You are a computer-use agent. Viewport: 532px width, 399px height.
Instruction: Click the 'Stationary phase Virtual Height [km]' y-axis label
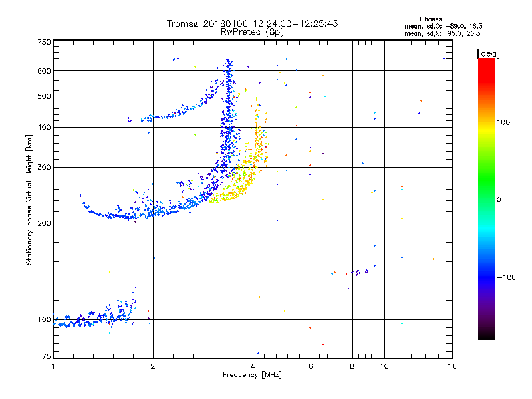coord(29,199)
